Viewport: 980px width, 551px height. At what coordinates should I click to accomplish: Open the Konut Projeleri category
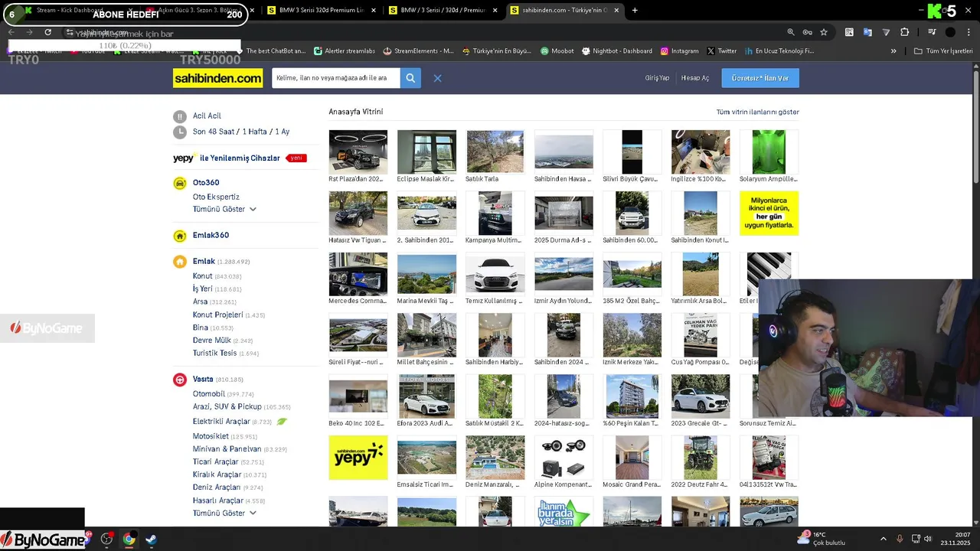(218, 315)
